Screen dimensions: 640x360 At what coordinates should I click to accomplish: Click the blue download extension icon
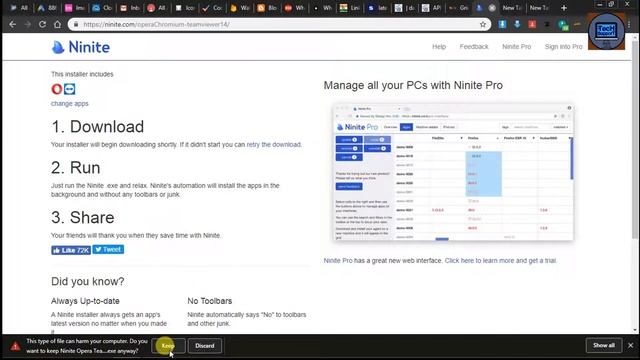pos(502,24)
